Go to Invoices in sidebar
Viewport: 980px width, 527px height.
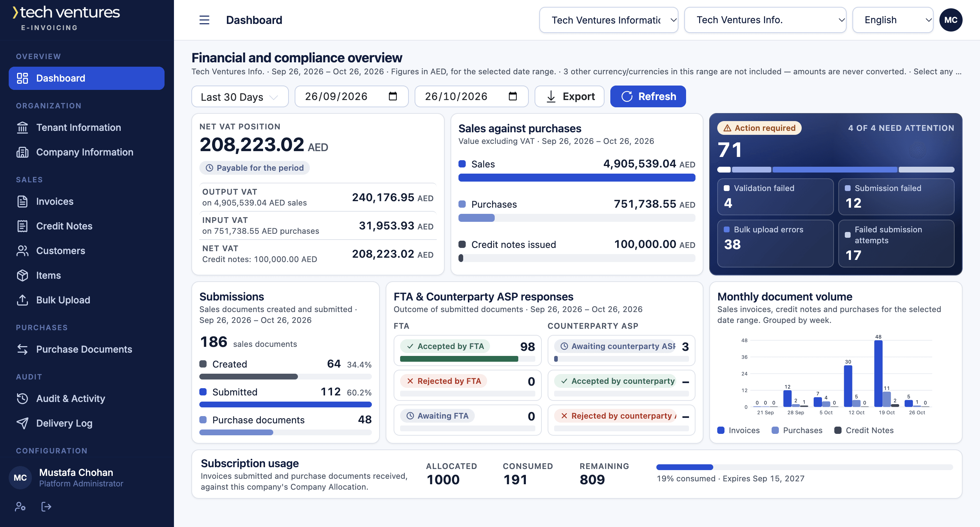coord(86,201)
